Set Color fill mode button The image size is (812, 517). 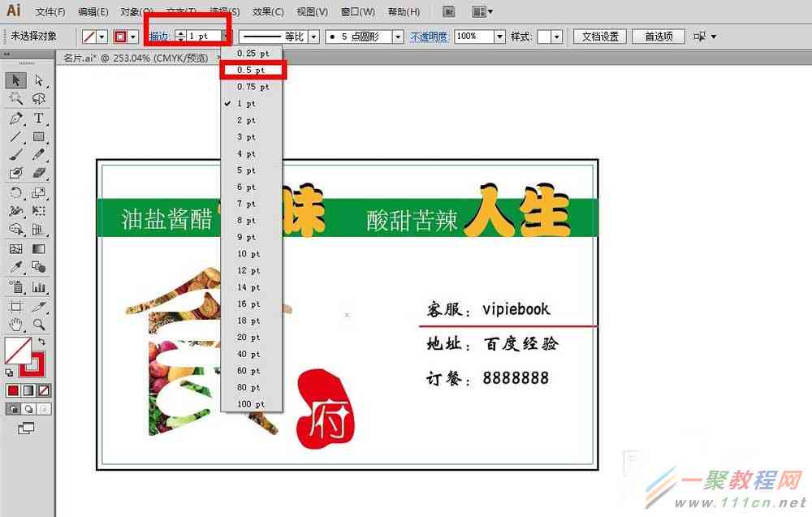click(13, 390)
